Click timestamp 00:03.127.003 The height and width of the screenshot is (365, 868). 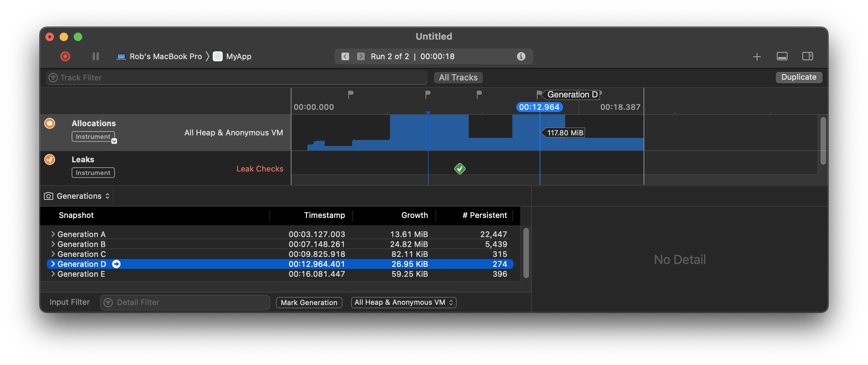(317, 234)
